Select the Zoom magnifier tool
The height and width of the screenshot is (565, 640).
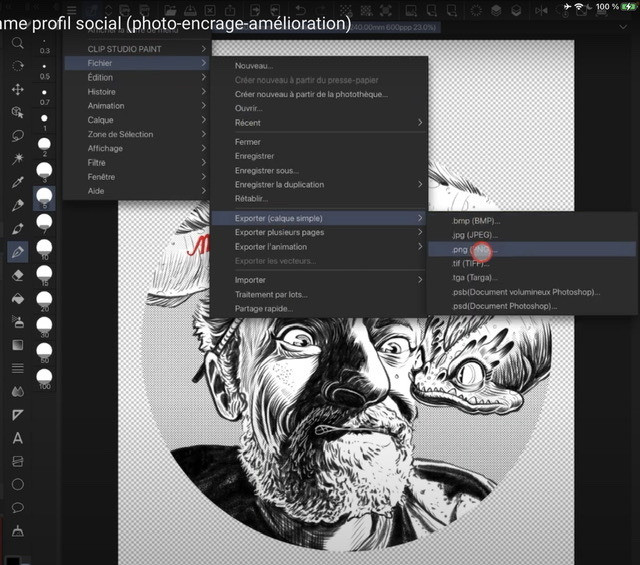[17, 43]
